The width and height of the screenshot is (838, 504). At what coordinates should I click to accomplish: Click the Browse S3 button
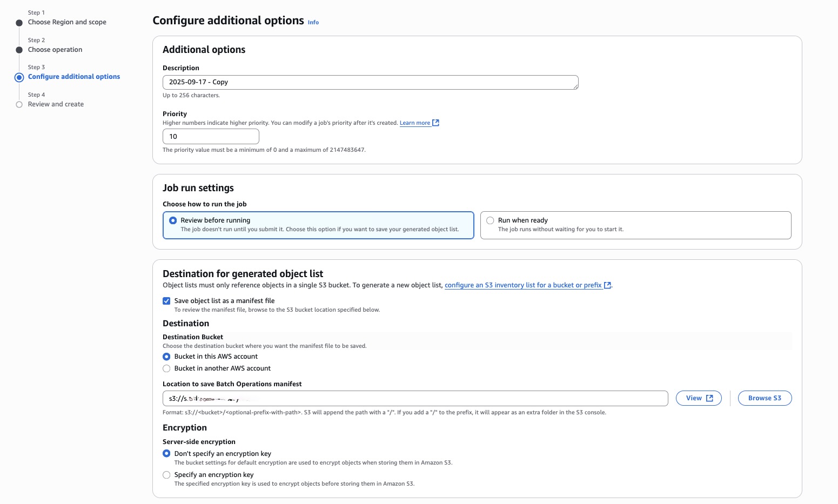tap(765, 398)
